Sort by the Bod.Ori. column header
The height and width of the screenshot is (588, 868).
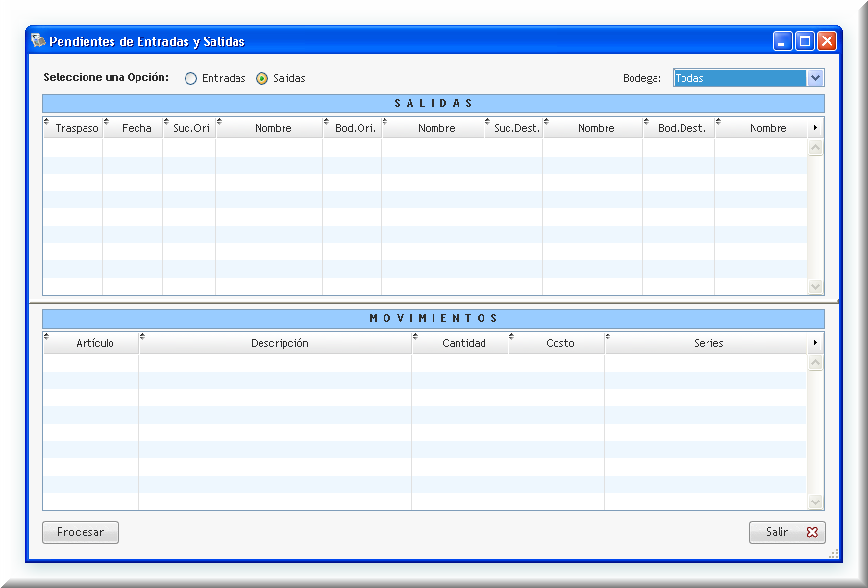tap(352, 128)
